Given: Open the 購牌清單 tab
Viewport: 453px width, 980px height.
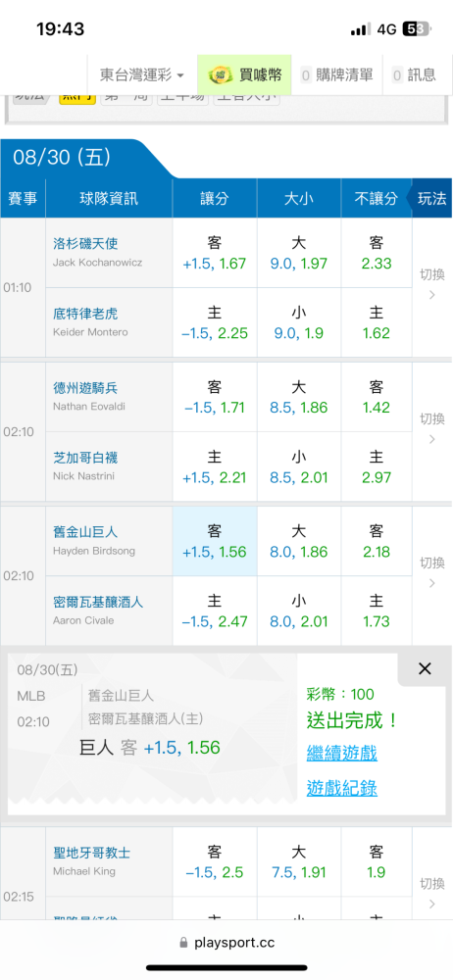Looking at the screenshot, I should pos(336,75).
